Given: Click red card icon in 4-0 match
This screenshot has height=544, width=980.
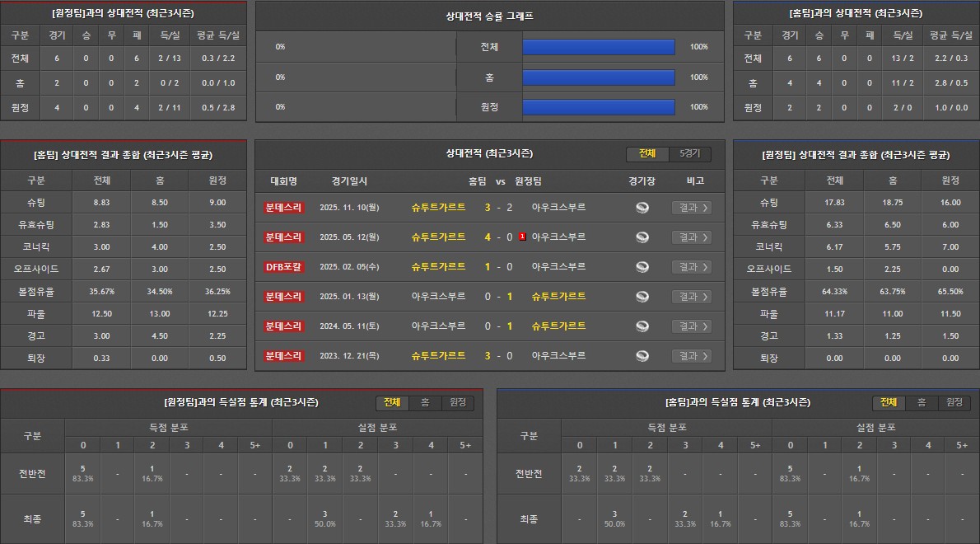Looking at the screenshot, I should (522, 237).
